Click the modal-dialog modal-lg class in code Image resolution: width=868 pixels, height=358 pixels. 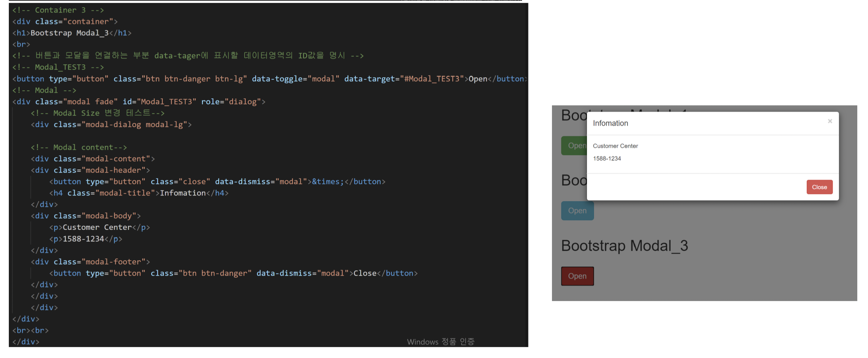click(x=134, y=124)
